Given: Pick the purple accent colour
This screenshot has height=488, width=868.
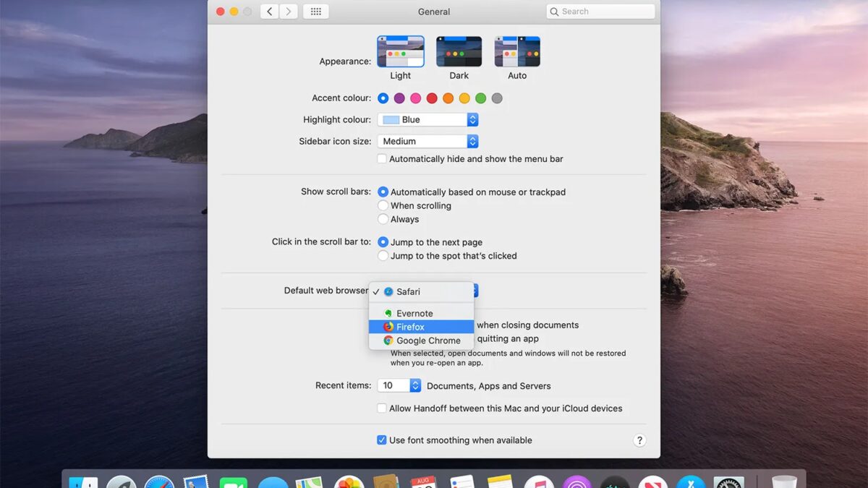Looking at the screenshot, I should coord(401,98).
